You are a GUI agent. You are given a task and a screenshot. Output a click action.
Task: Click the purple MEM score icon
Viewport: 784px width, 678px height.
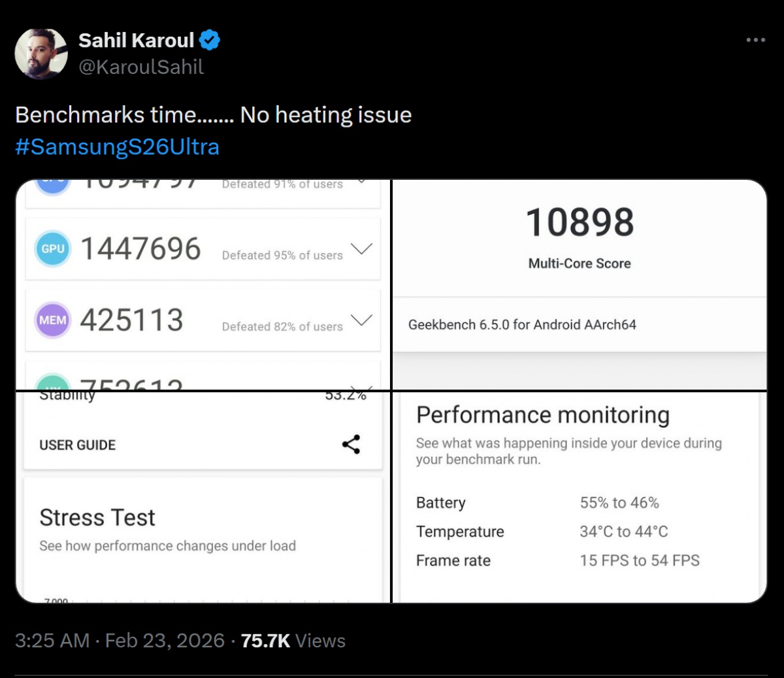53,320
